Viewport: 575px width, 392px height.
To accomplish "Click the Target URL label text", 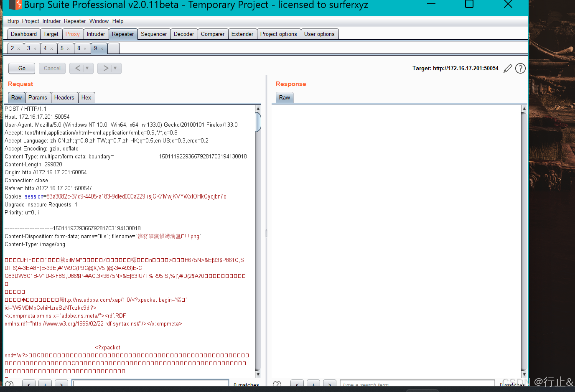I will click(455, 68).
